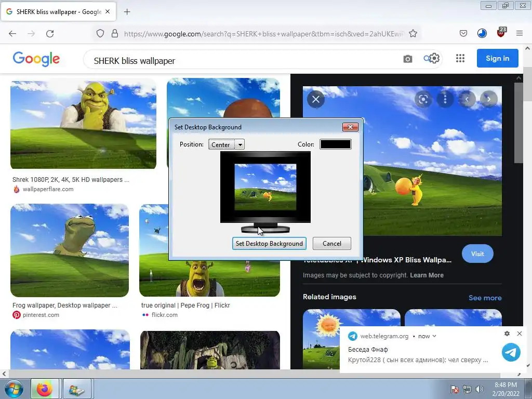Click Firefox back arrow button

pyautogui.click(x=12, y=34)
